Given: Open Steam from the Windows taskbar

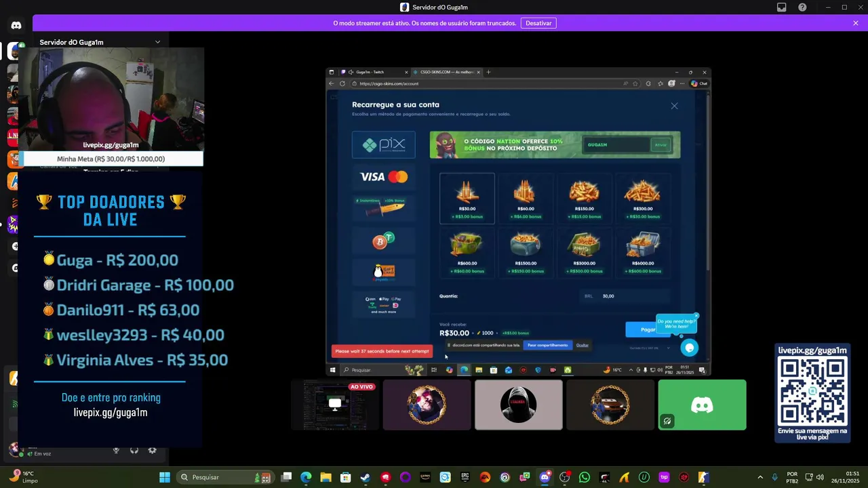Looking at the screenshot, I should pos(366,477).
